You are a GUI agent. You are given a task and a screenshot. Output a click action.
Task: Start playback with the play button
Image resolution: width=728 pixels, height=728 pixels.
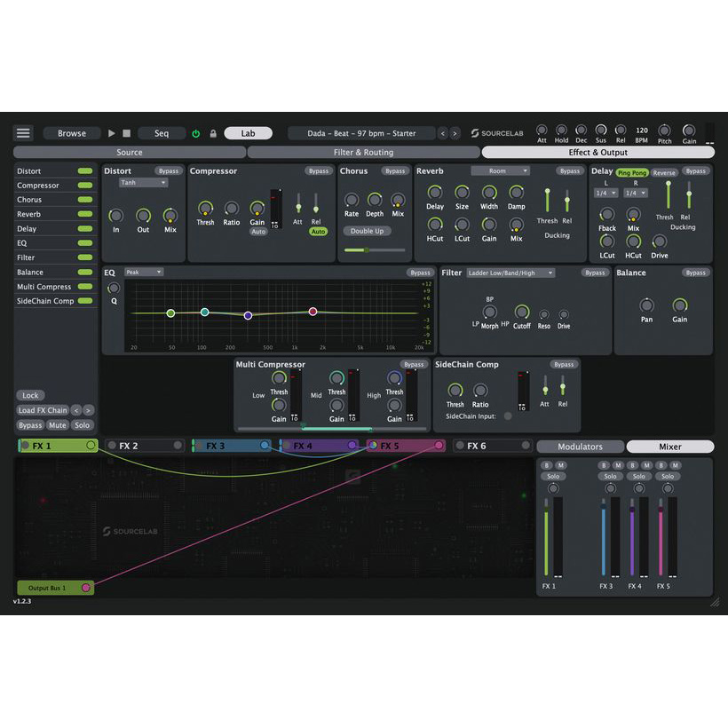pyautogui.click(x=112, y=133)
